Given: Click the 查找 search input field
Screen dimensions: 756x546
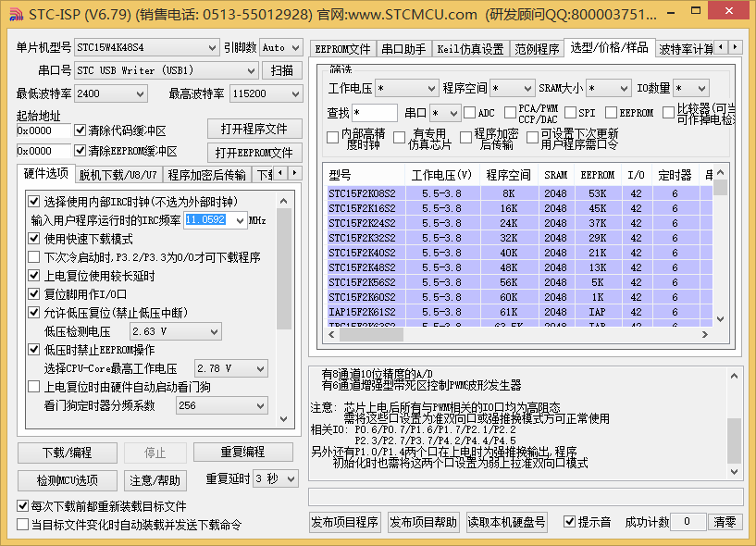Looking at the screenshot, I should point(375,113).
